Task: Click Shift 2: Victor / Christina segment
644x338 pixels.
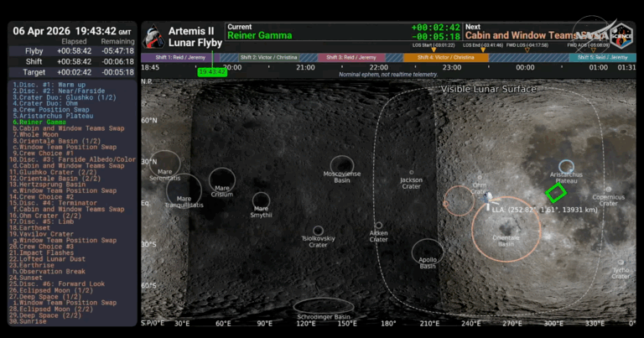Action: [268, 57]
